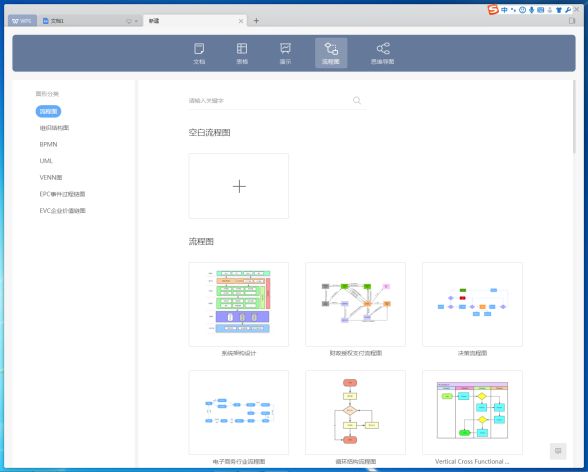Click the 系统架构设计 template caption
The image size is (588, 472).
239,353
